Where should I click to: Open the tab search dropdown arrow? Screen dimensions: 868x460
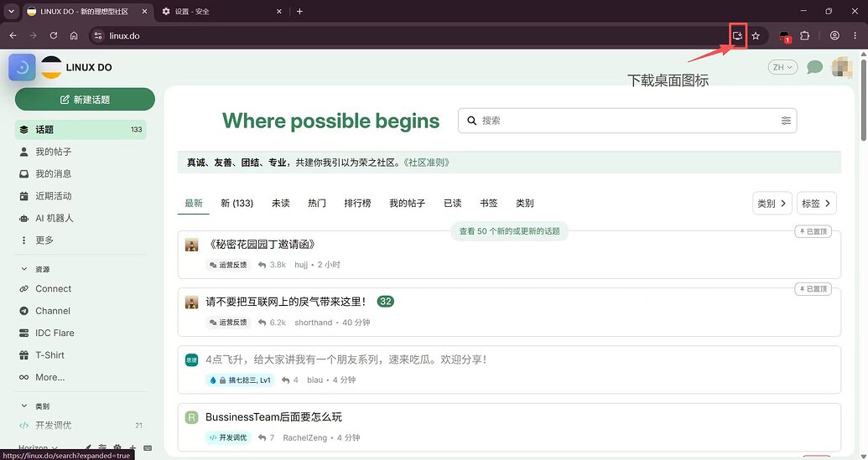11,11
